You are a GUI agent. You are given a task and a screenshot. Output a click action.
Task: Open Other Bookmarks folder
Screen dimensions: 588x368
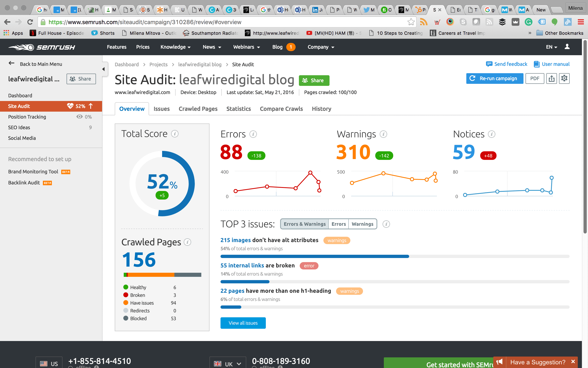coord(560,33)
